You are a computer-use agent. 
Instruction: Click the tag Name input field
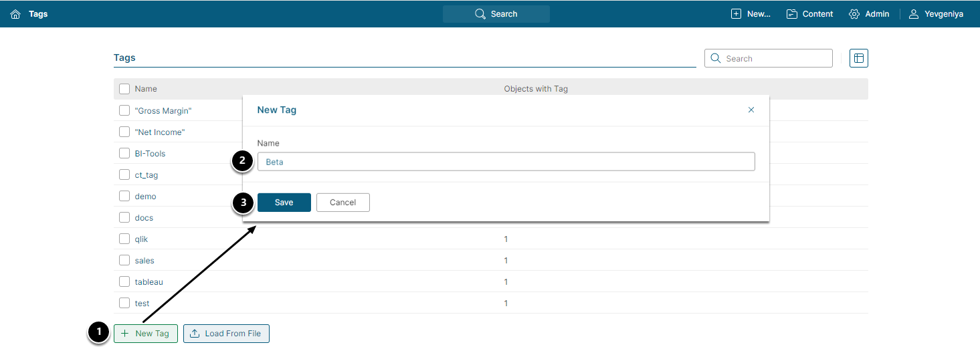506,162
